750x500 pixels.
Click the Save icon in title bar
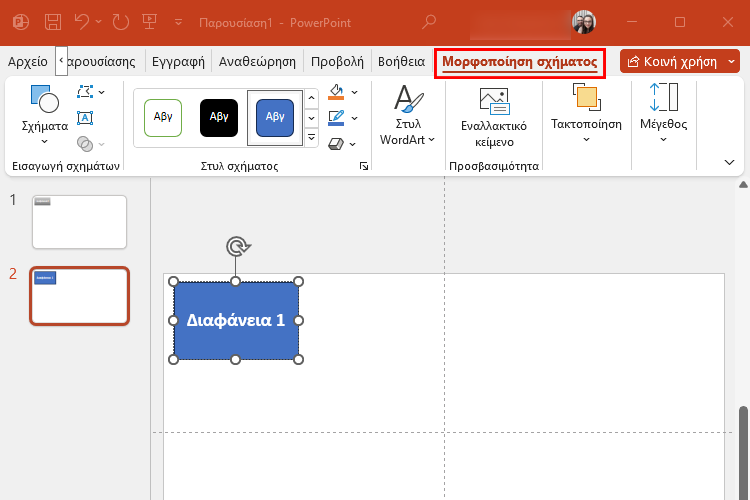pos(53,22)
